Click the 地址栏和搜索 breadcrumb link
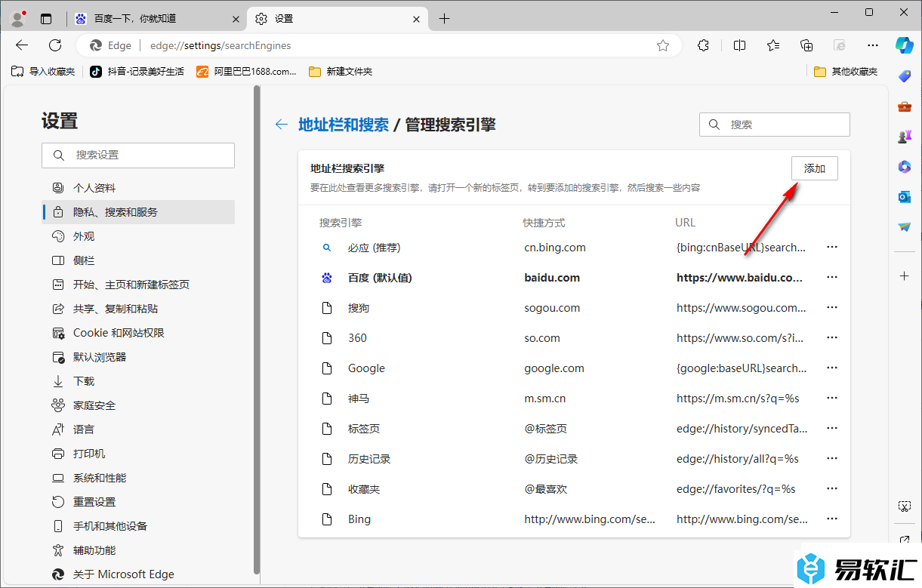Viewport: 922px width, 588px height. pos(344,125)
